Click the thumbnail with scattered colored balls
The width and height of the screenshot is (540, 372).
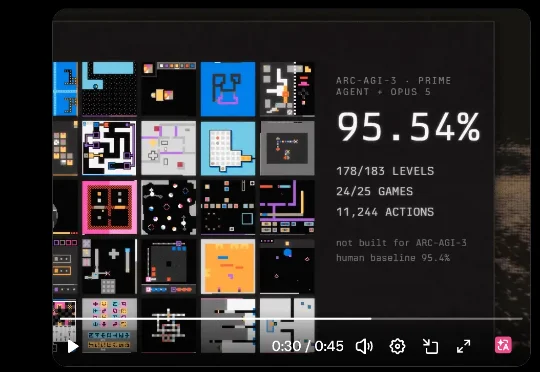[169, 207]
